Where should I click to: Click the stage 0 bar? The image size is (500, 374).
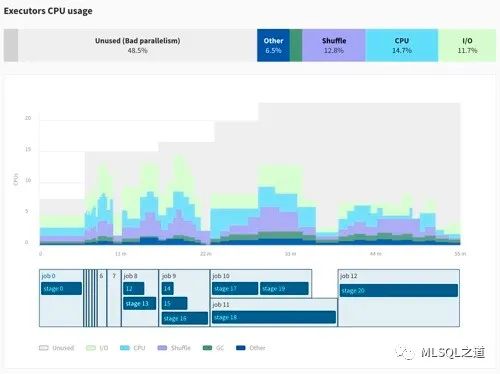pos(61,289)
